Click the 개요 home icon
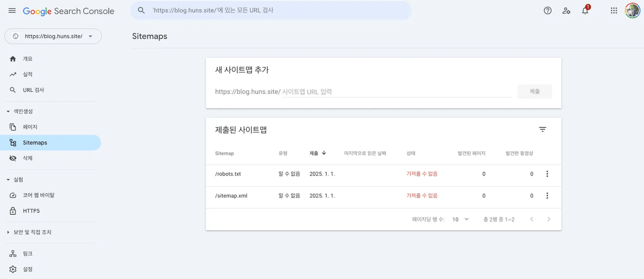The width and height of the screenshot is (644, 279). click(x=13, y=58)
